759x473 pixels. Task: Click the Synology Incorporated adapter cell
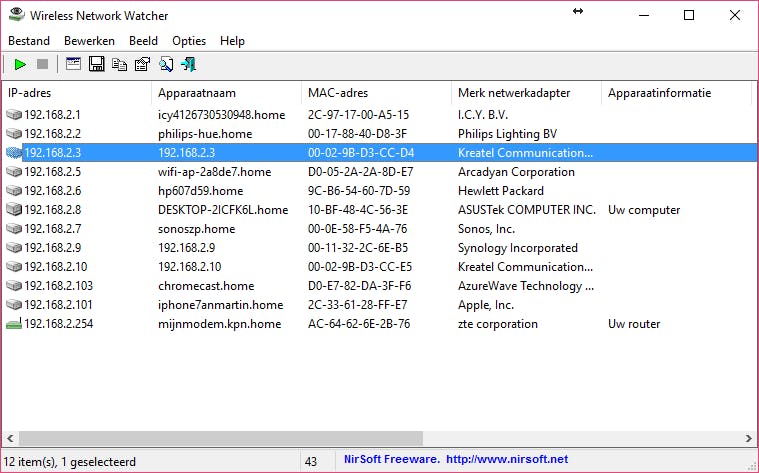point(518,248)
